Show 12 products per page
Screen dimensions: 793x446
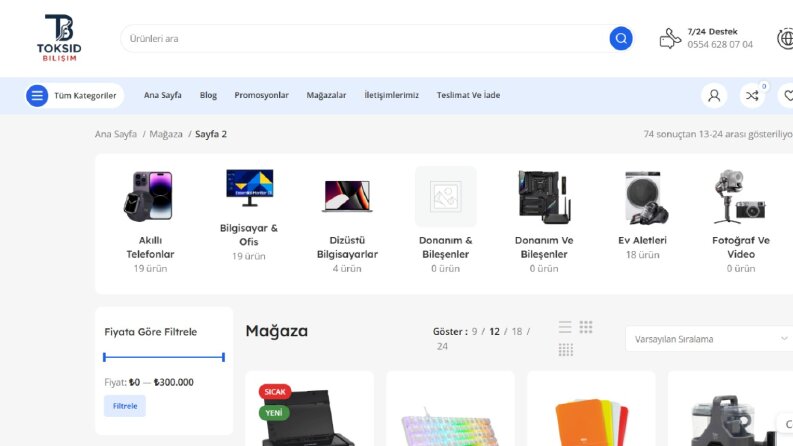click(x=494, y=332)
